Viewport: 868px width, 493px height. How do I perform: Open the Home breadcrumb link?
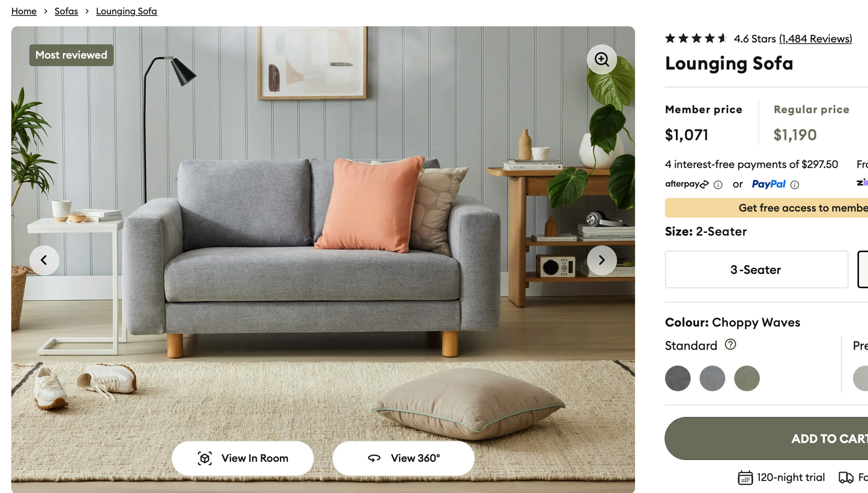24,11
